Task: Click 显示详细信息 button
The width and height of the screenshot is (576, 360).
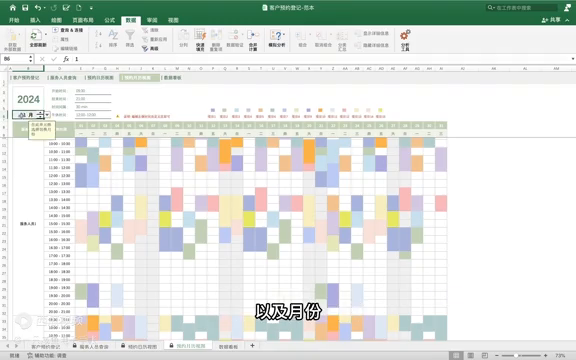Action: pyautogui.click(x=372, y=33)
